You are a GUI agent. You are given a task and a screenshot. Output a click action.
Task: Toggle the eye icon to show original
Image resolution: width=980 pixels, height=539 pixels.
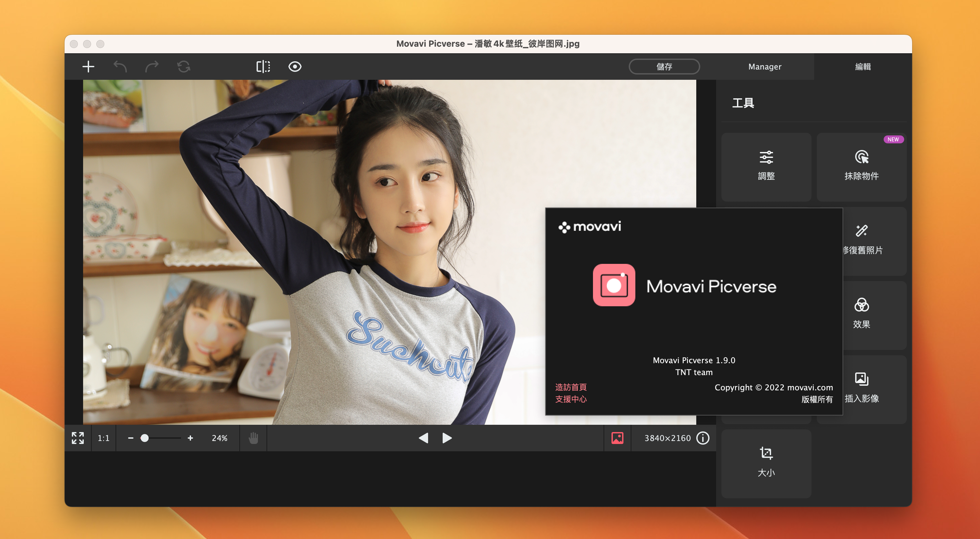[295, 67]
